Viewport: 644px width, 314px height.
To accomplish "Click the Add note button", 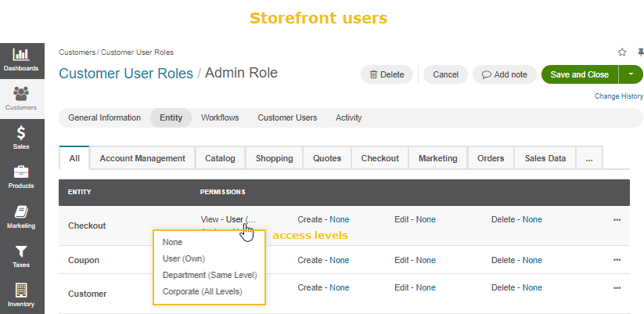I will [505, 74].
